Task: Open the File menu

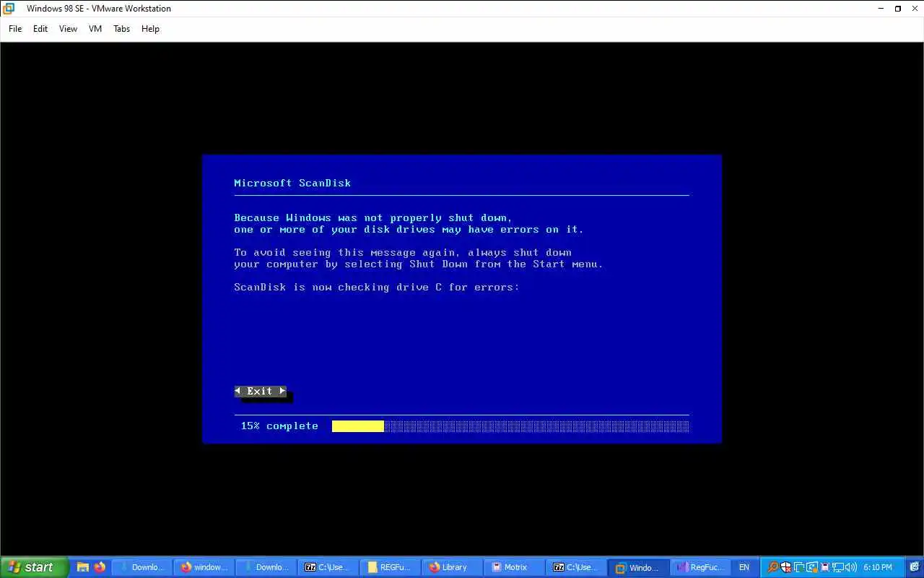Action: (x=15, y=29)
